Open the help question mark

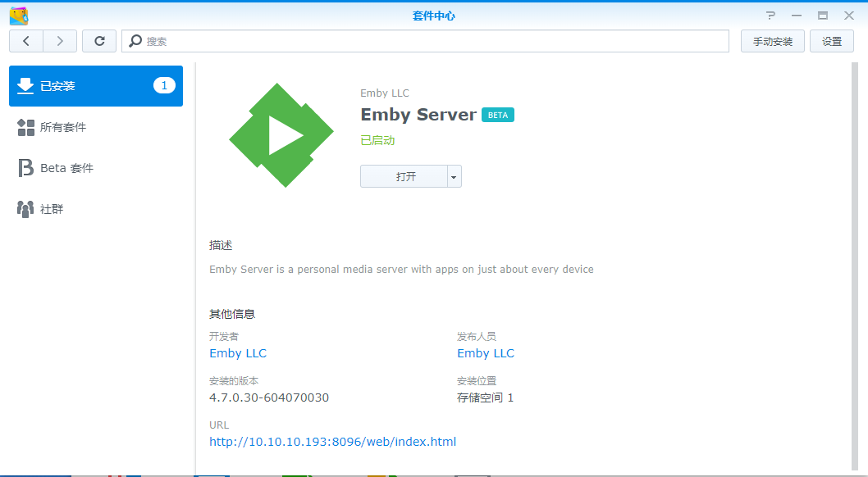pyautogui.click(x=770, y=16)
